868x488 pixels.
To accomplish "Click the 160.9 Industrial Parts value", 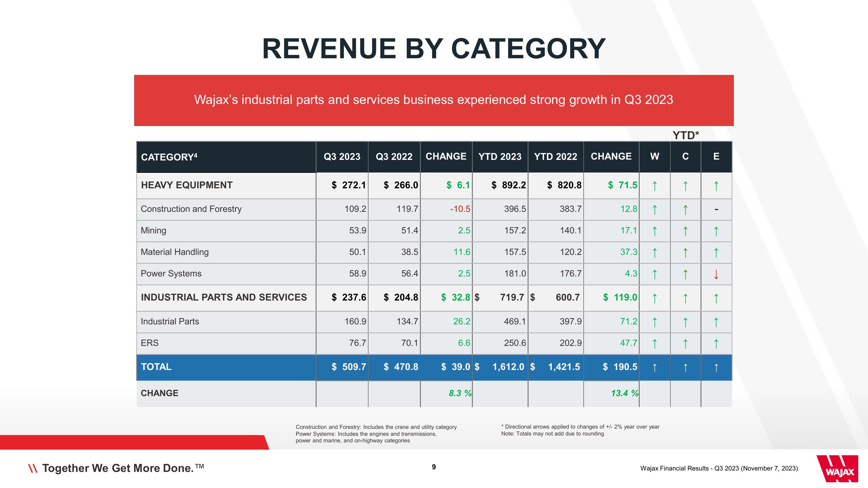I will click(355, 322).
